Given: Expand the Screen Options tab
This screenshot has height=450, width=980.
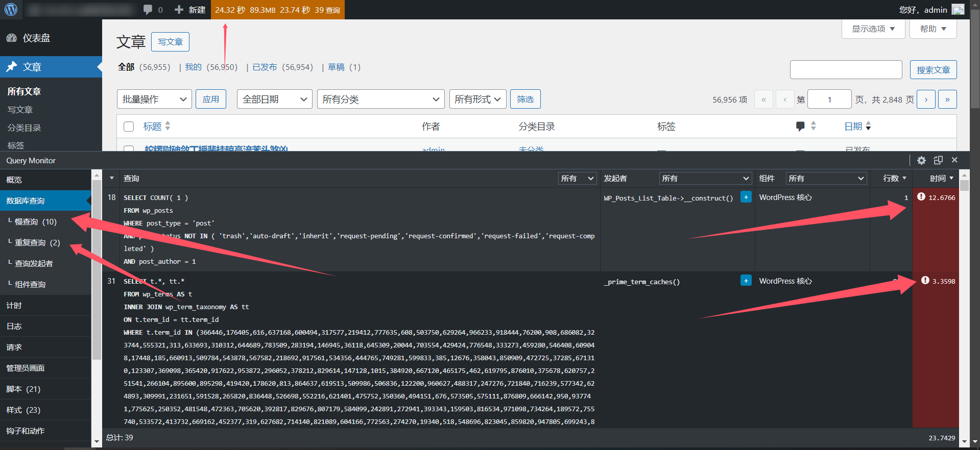Looking at the screenshot, I should [873, 29].
